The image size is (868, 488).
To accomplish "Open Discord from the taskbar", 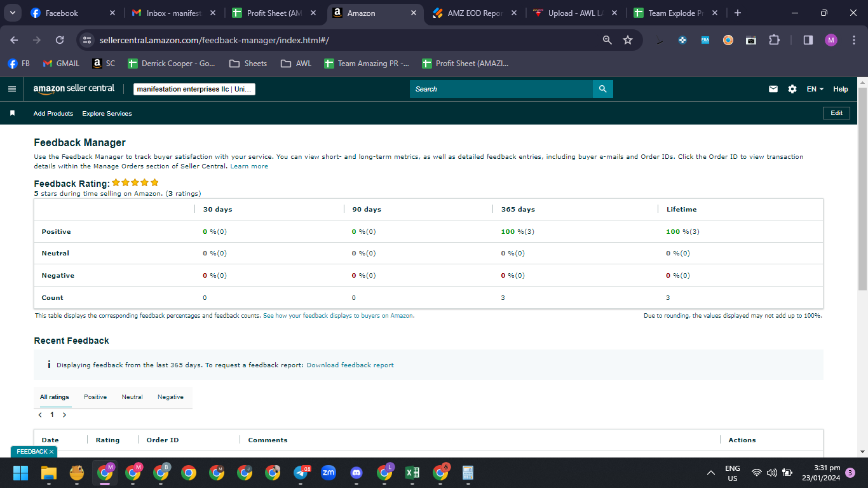I will (356, 473).
